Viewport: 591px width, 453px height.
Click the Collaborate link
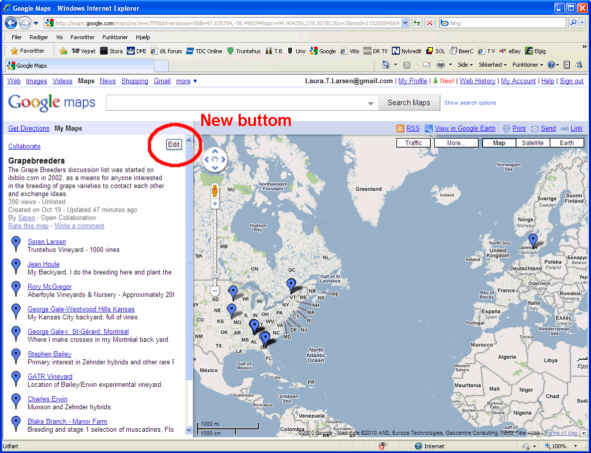tap(24, 146)
